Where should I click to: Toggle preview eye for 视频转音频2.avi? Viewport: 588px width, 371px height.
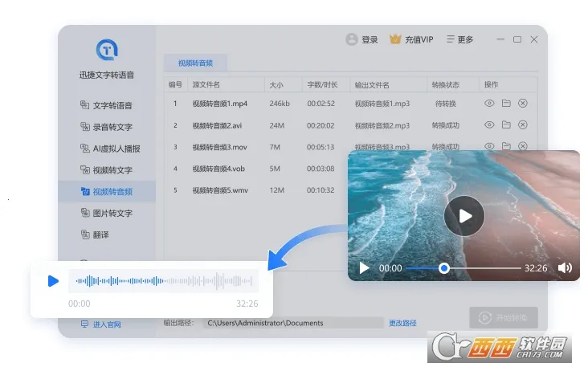(489, 124)
